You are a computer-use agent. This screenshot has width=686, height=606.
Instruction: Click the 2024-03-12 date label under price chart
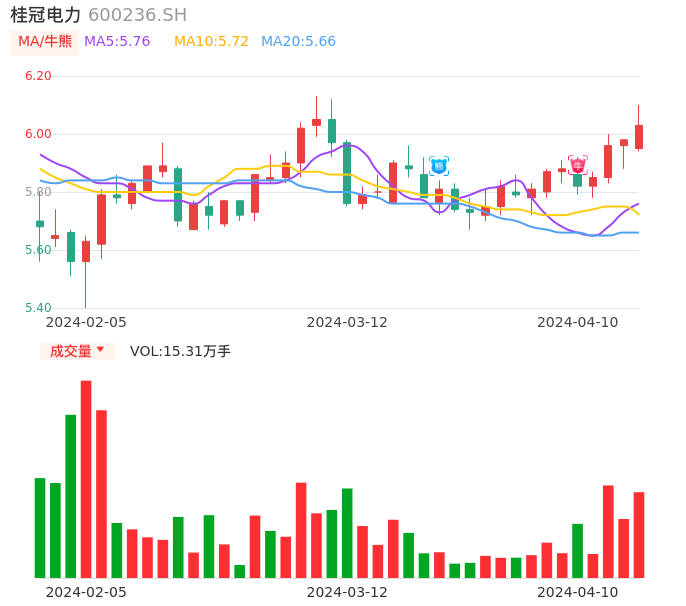point(347,322)
